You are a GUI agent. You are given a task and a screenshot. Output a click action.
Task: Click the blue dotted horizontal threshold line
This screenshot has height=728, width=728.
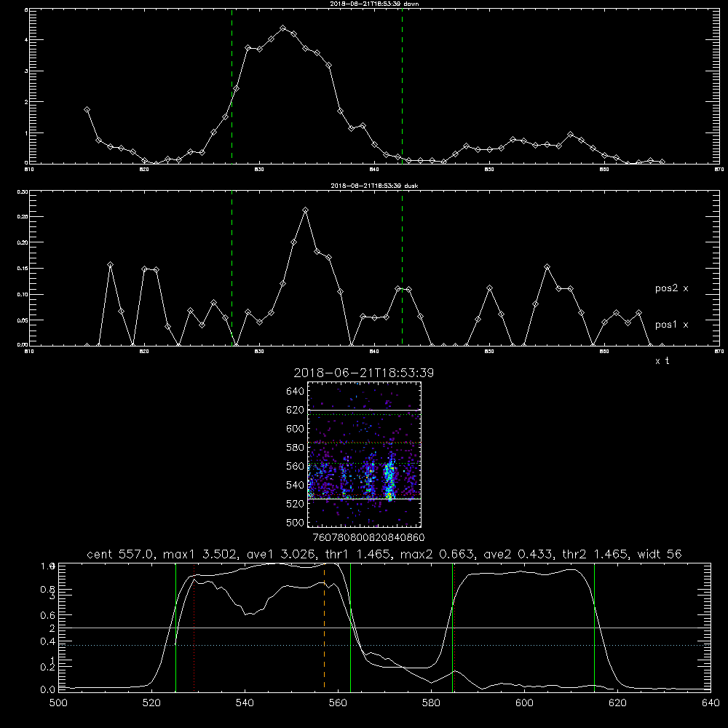click(384, 645)
